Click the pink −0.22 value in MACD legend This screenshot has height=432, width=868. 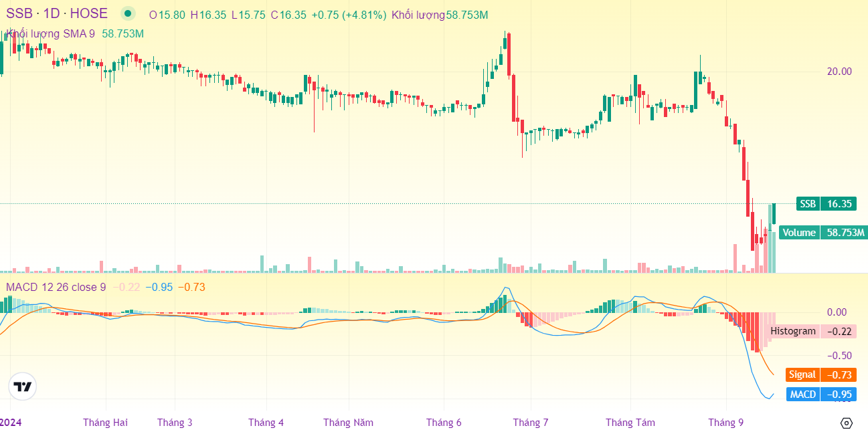pos(126,287)
